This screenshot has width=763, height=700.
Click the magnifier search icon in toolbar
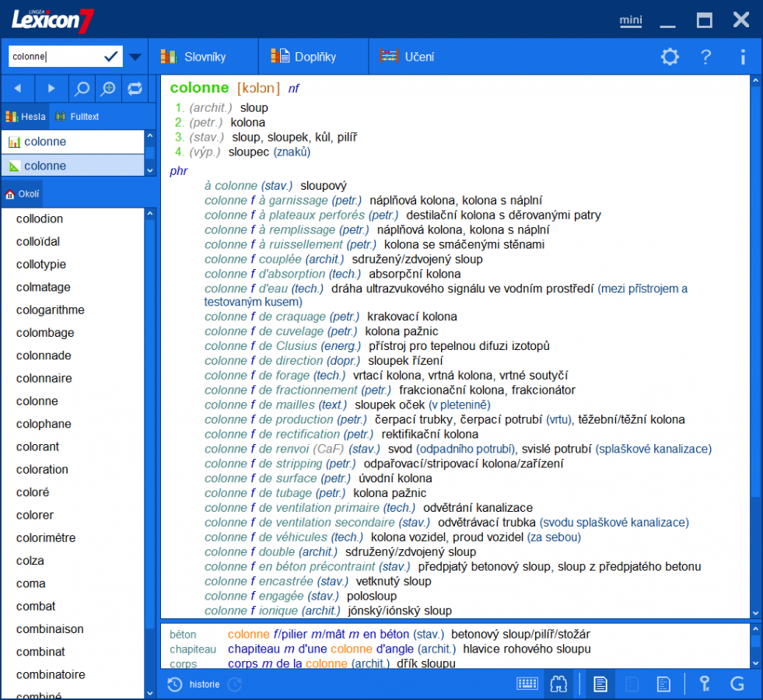coord(81,88)
